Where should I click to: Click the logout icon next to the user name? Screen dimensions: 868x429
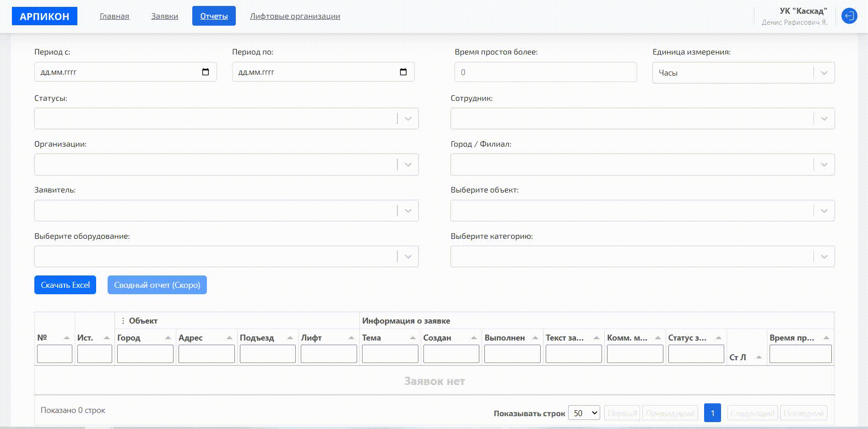click(849, 16)
